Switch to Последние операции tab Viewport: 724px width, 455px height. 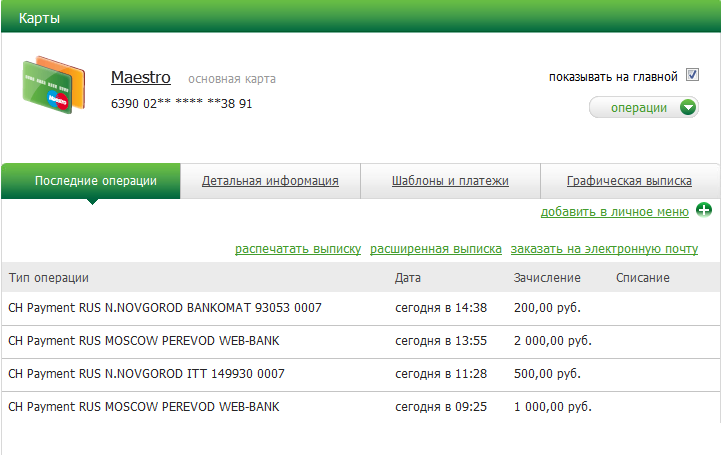[95, 181]
